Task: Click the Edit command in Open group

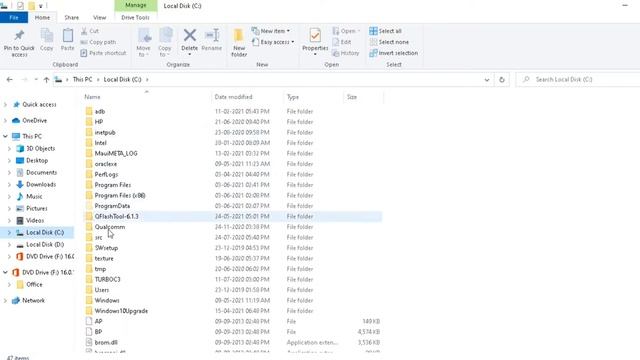Action: [x=342, y=42]
